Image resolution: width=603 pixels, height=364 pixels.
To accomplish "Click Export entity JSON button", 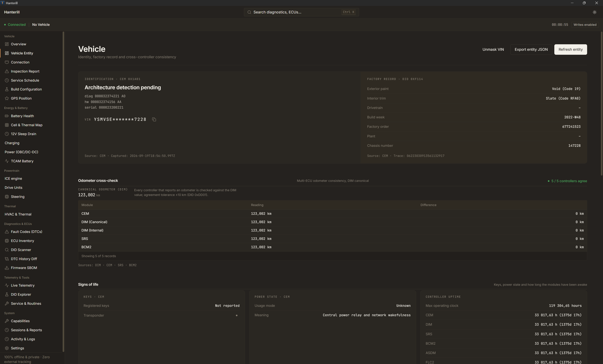I will coord(531,50).
